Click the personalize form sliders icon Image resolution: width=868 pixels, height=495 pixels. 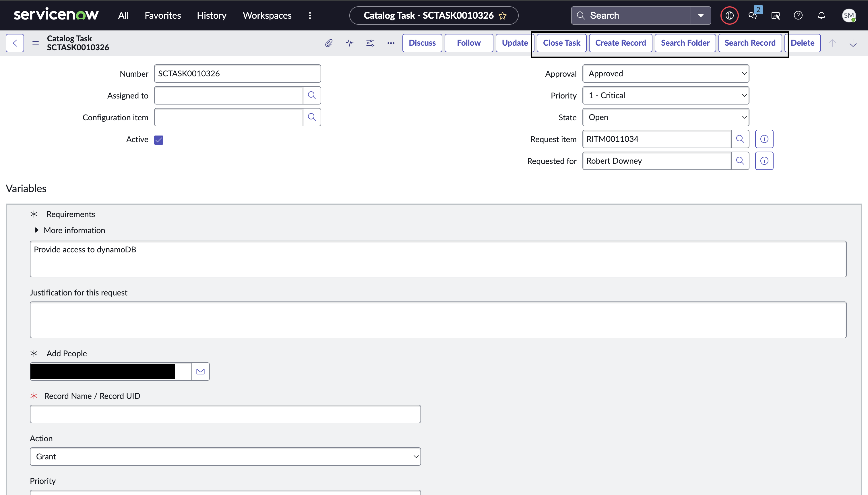(x=370, y=43)
